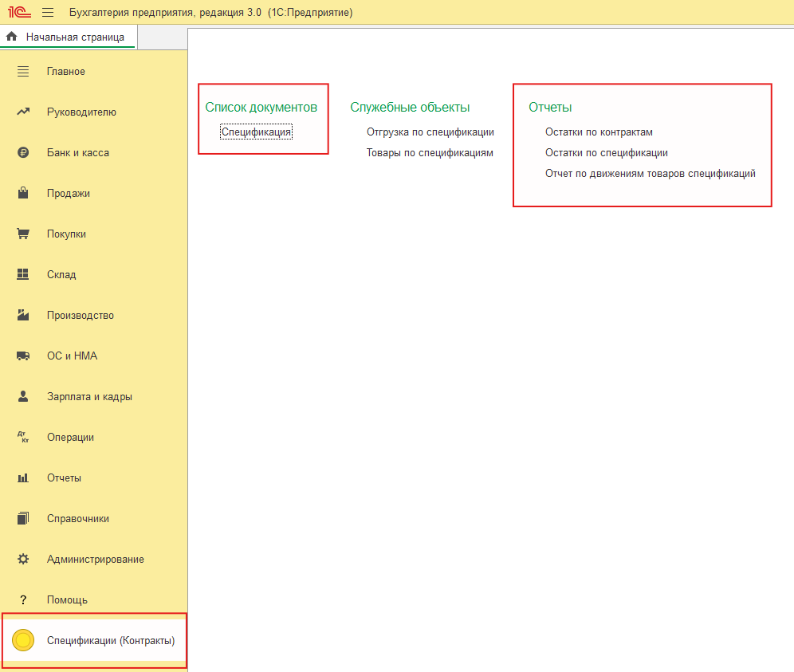794x672 pixels.
Task: Open the Справочники section
Action: [94, 518]
